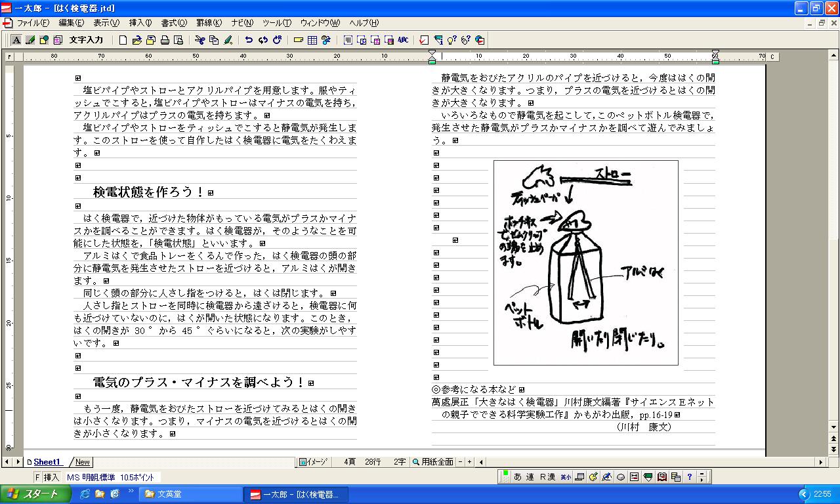Click the drawing tools icon after table
Image resolution: width=840 pixels, height=504 pixels.
326,40
